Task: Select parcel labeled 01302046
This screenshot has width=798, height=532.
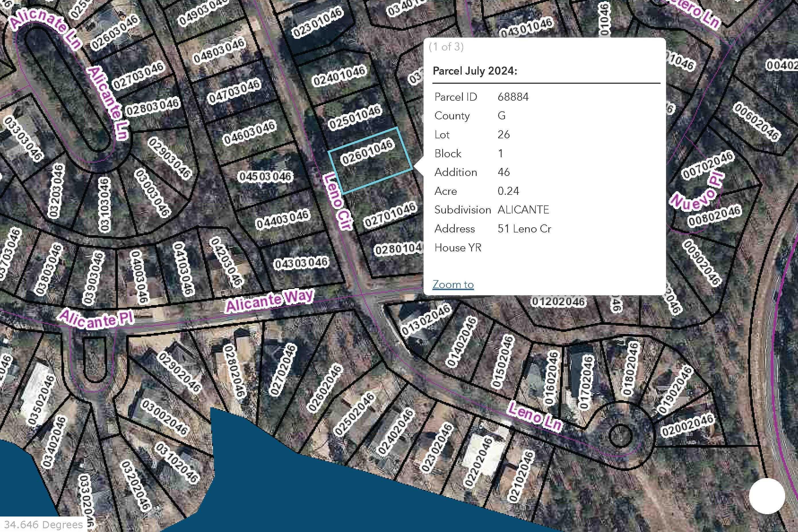Action: coord(426,320)
